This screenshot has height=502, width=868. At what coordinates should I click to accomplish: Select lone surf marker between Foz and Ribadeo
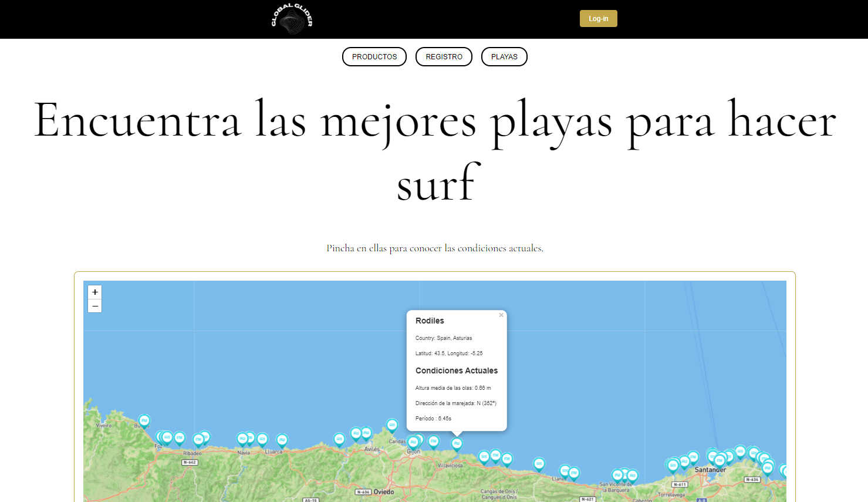[180, 438]
